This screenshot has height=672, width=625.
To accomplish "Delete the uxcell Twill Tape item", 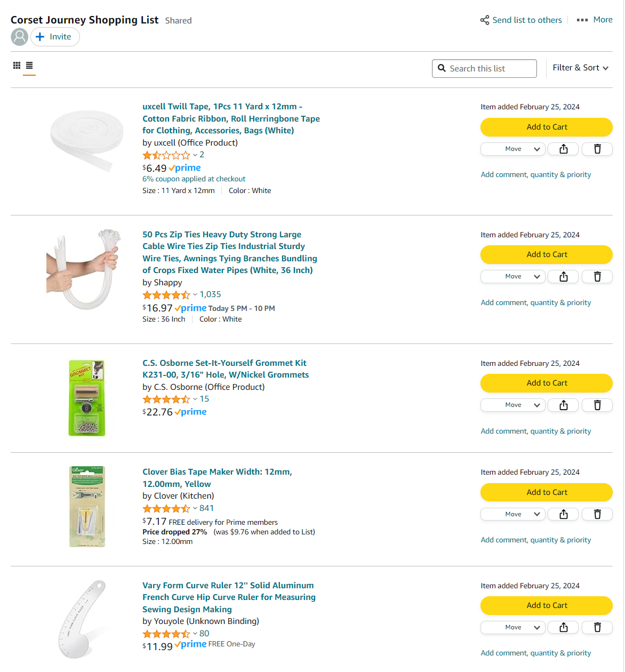I will [597, 149].
